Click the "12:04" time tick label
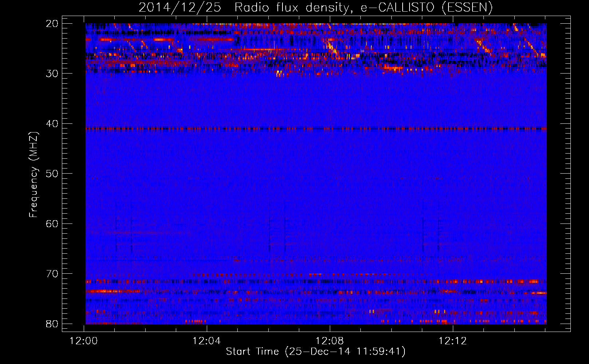Viewport: 589px width, 364px height. (207, 341)
